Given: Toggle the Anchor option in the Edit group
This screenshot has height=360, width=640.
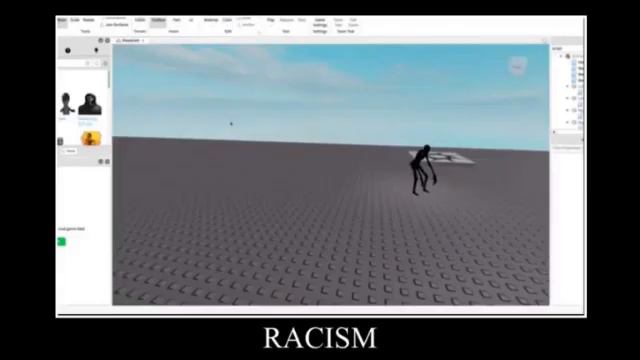Looking at the screenshot, I should 247,25.
